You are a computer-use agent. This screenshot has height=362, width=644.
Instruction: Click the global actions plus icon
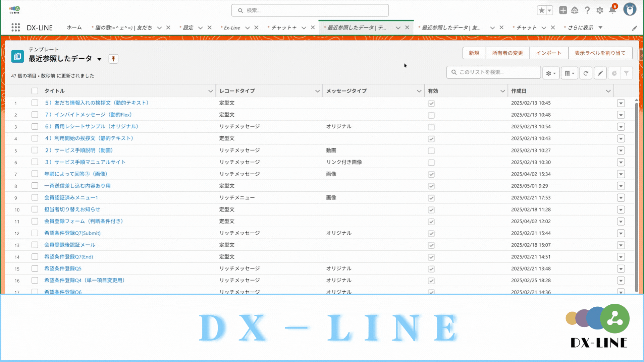[563, 10]
